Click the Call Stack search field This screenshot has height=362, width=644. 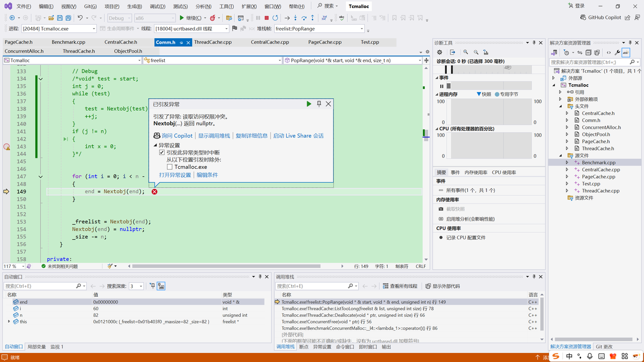click(x=317, y=286)
